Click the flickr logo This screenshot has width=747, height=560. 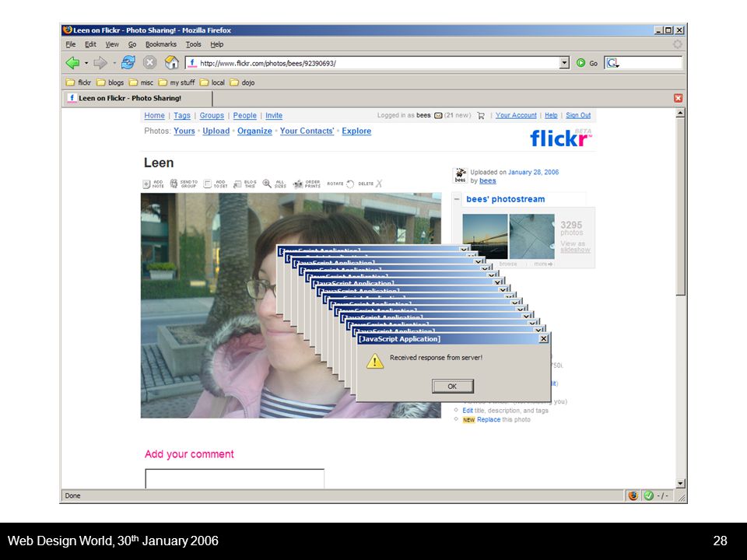561,138
